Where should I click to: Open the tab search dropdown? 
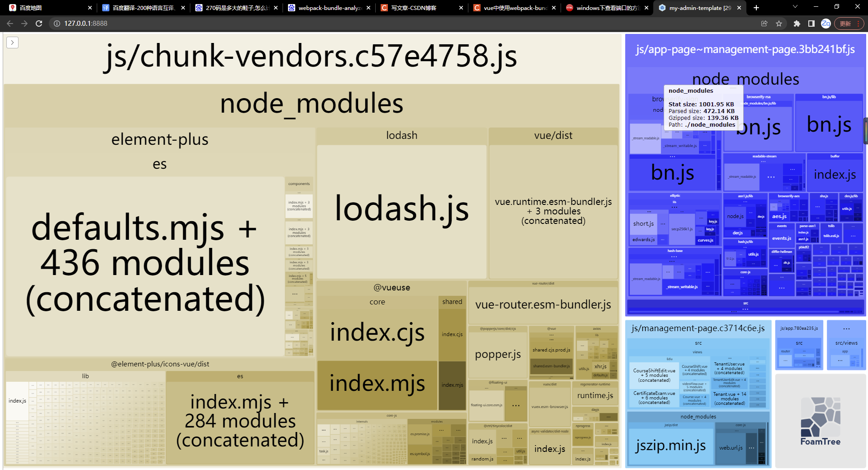(x=795, y=7)
